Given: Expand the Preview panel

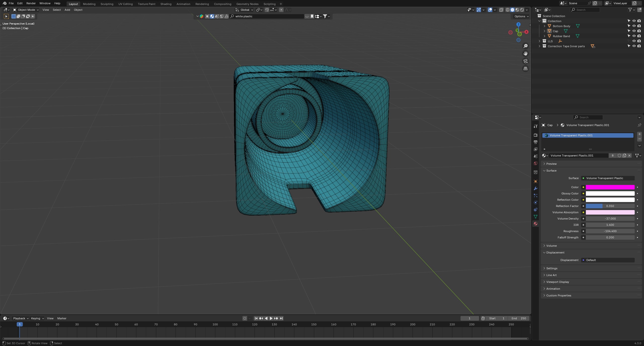Looking at the screenshot, I should coord(551,164).
